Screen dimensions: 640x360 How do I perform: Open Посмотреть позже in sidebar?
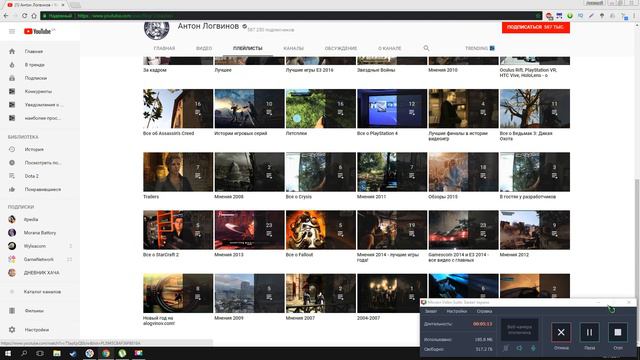(x=42, y=162)
